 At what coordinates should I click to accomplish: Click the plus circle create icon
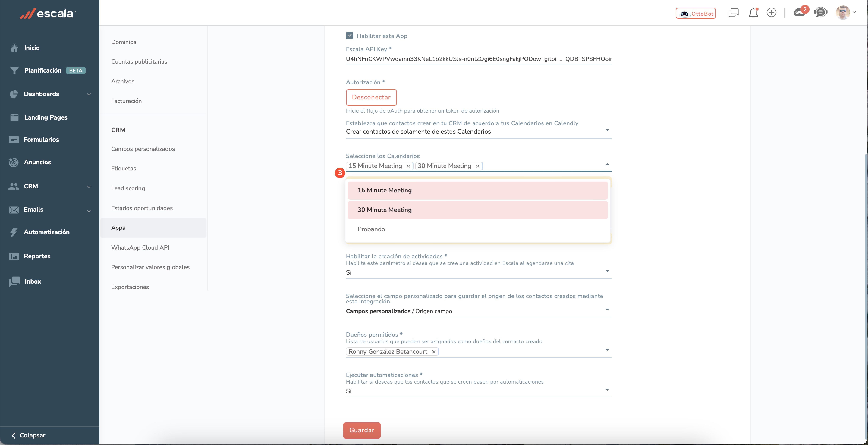[x=771, y=13]
